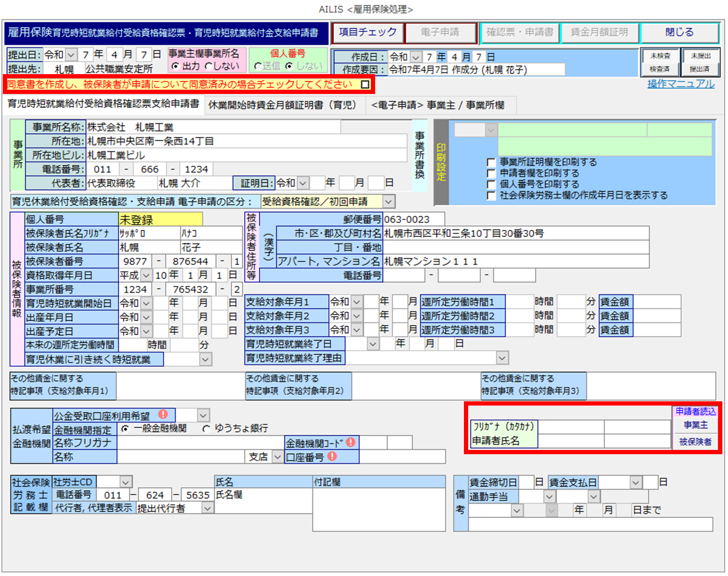This screenshot has height=576, width=728.
Task: Enable 事業所証明欄を印刷する checkbox
Action: coord(491,162)
